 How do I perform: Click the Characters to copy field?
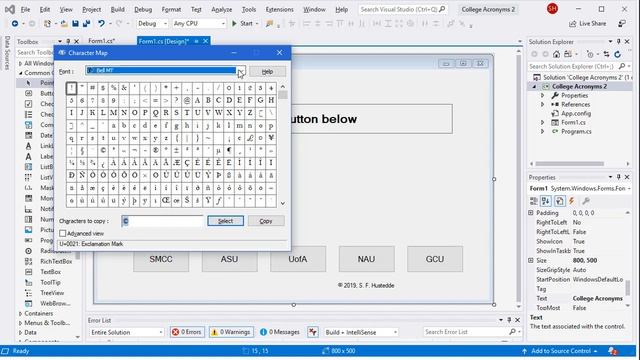pyautogui.click(x=162, y=221)
